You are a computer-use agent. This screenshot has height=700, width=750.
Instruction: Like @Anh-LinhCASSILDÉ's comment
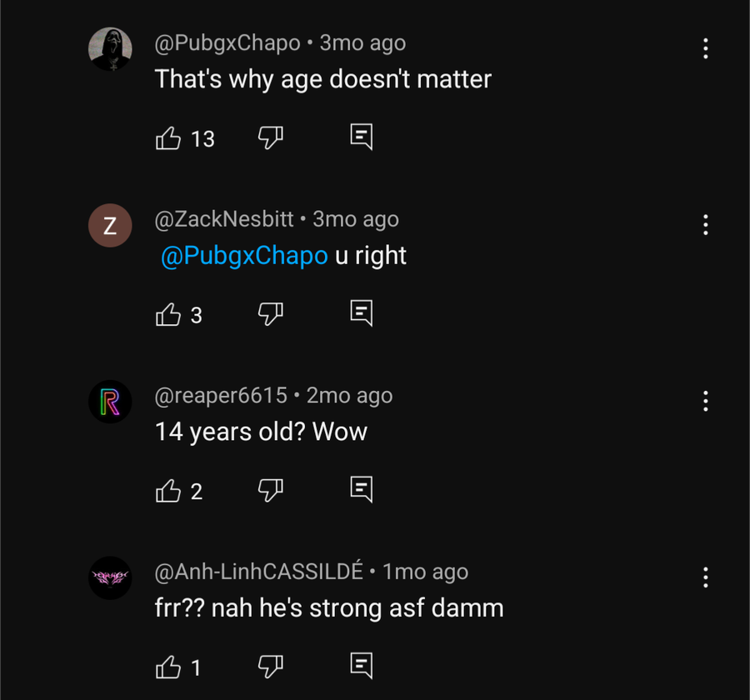click(x=168, y=668)
